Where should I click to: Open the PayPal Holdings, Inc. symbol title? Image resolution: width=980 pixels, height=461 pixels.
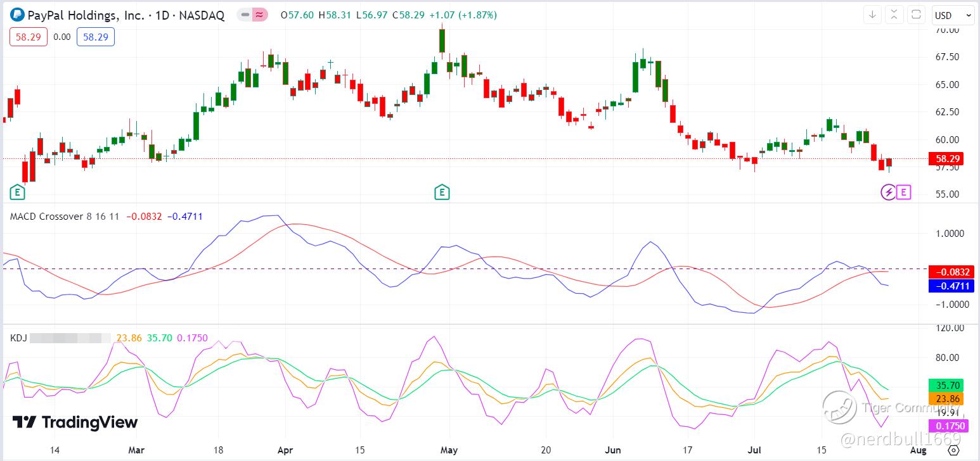[x=126, y=15]
